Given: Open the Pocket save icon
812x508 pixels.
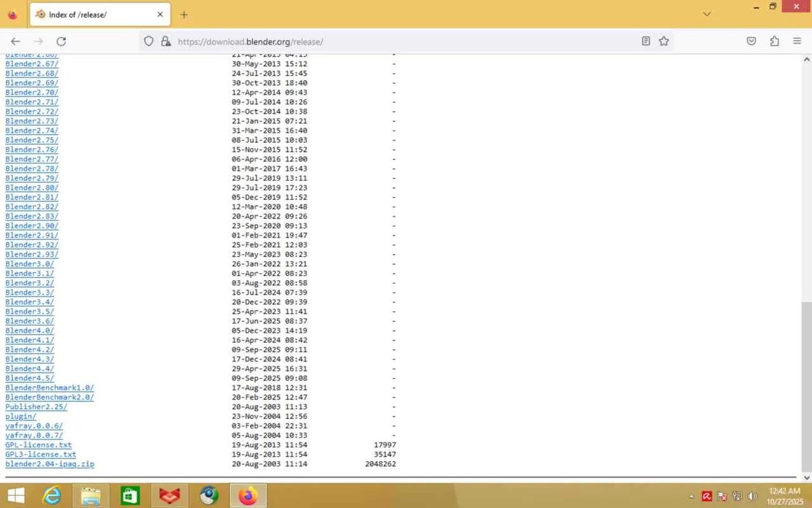Looking at the screenshot, I should click(751, 41).
